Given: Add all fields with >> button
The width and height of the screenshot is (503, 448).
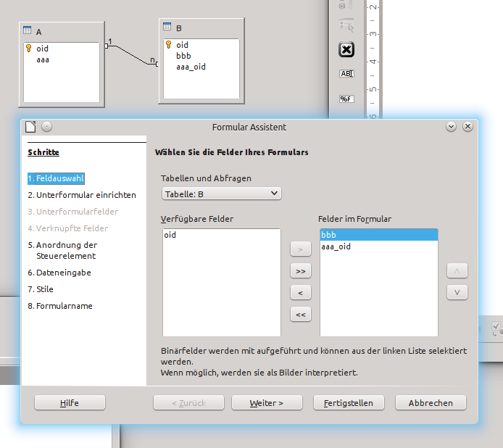Looking at the screenshot, I should [301, 271].
